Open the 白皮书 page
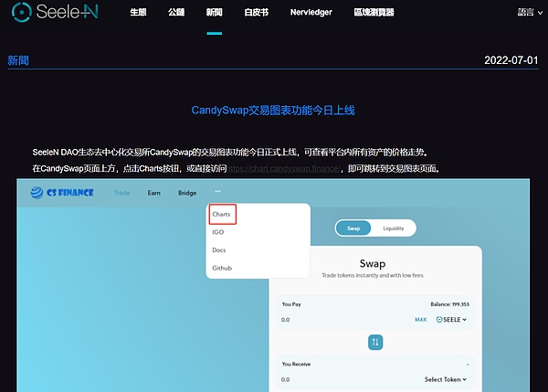This screenshot has width=548, height=392. tap(256, 12)
